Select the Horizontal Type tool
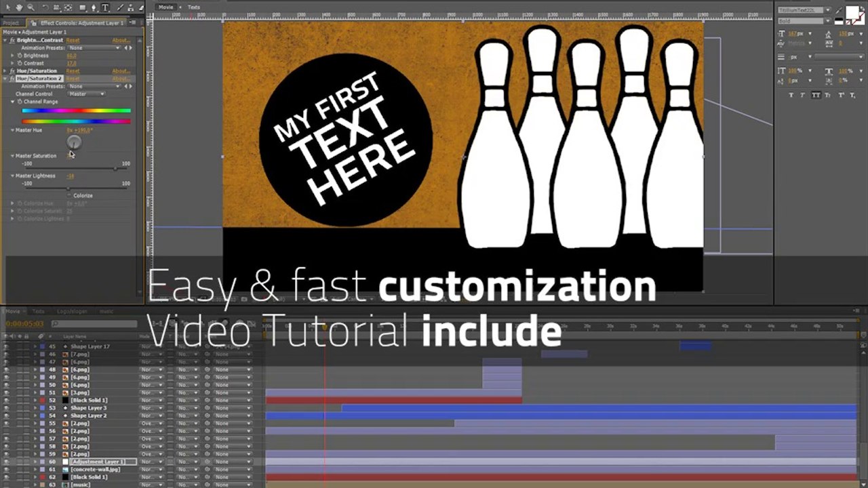 tap(105, 7)
